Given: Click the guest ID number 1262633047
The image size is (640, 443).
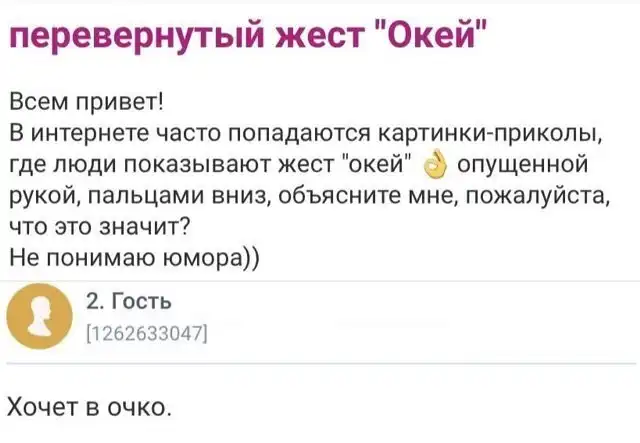Looking at the screenshot, I should (147, 329).
